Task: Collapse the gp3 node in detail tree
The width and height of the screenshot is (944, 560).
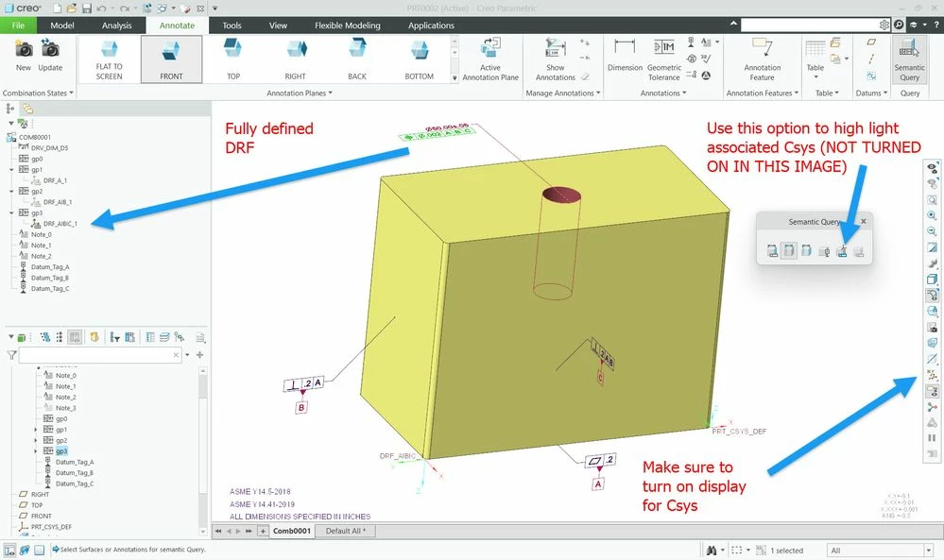Action: click(11, 212)
